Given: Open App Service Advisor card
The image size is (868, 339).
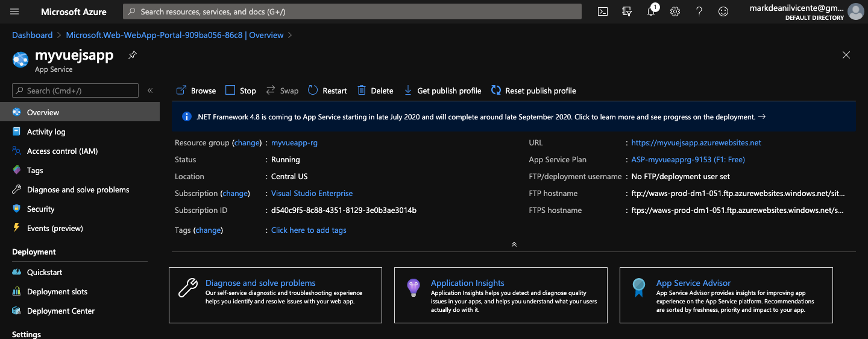Looking at the screenshot, I should (726, 295).
